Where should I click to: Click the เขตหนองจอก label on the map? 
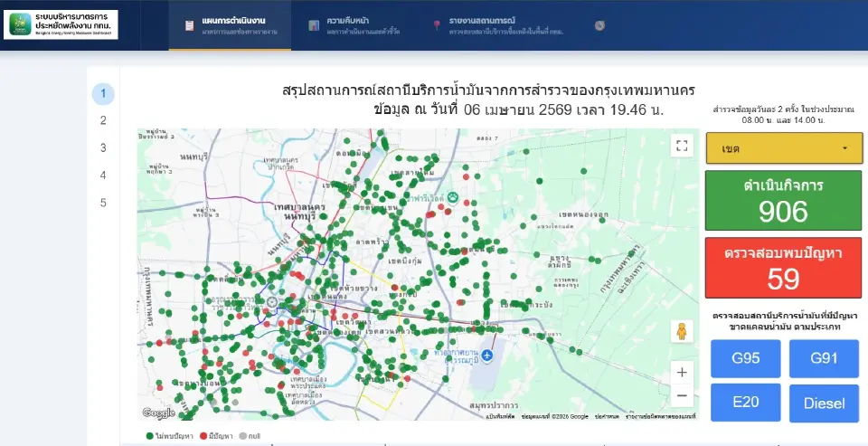coord(583,214)
